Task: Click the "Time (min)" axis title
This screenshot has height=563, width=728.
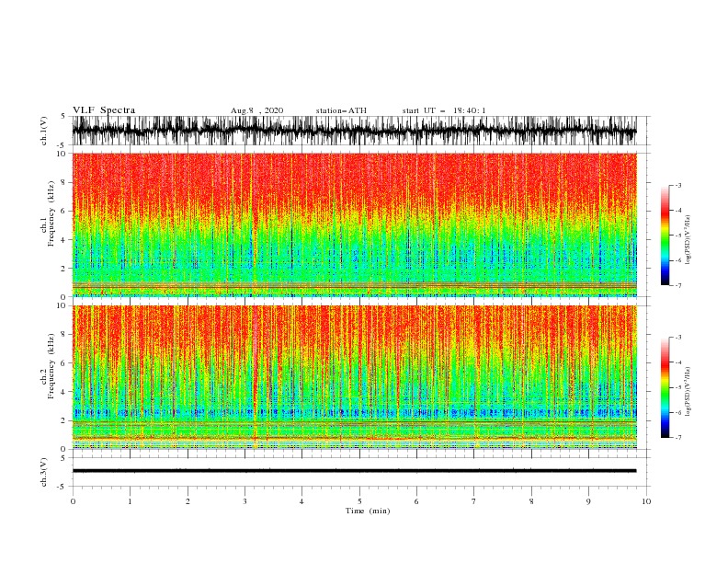Action: tap(368, 511)
